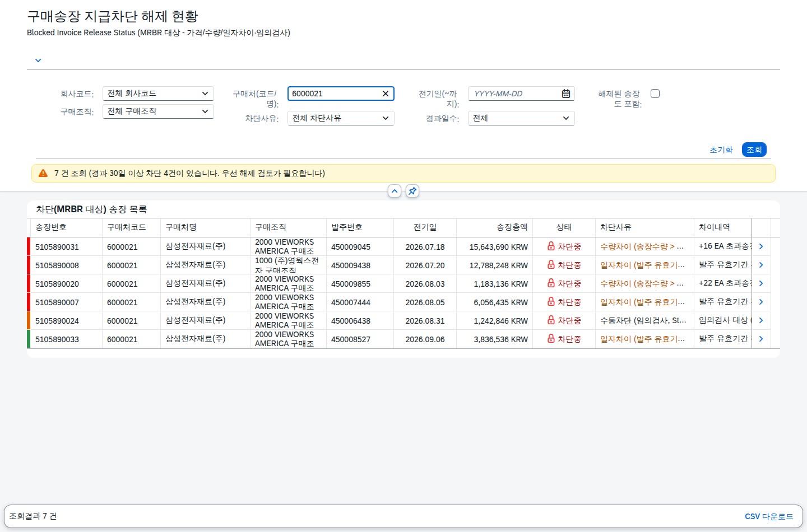Click the 차이내역 column header
The image size is (807, 532).
pos(723,227)
